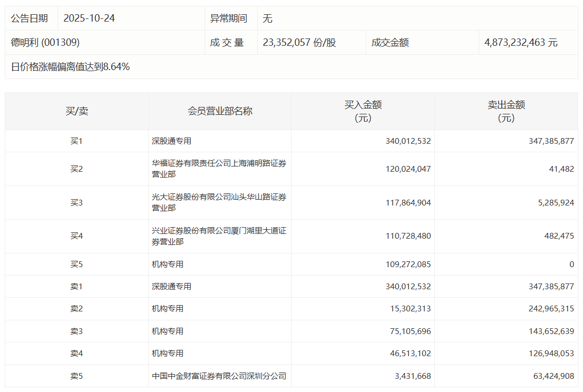This screenshot has width=583, height=392.
Task: Click the buy amount 120,024,047
Action: 408,169
